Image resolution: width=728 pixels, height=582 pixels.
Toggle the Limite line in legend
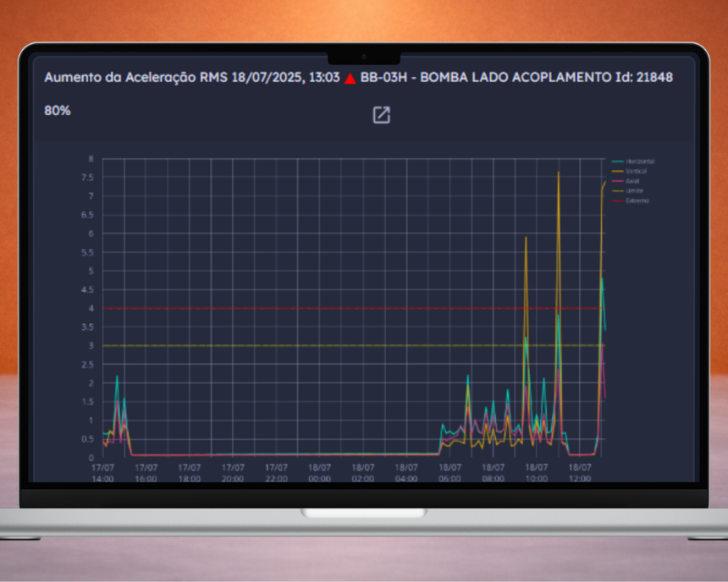click(x=634, y=191)
